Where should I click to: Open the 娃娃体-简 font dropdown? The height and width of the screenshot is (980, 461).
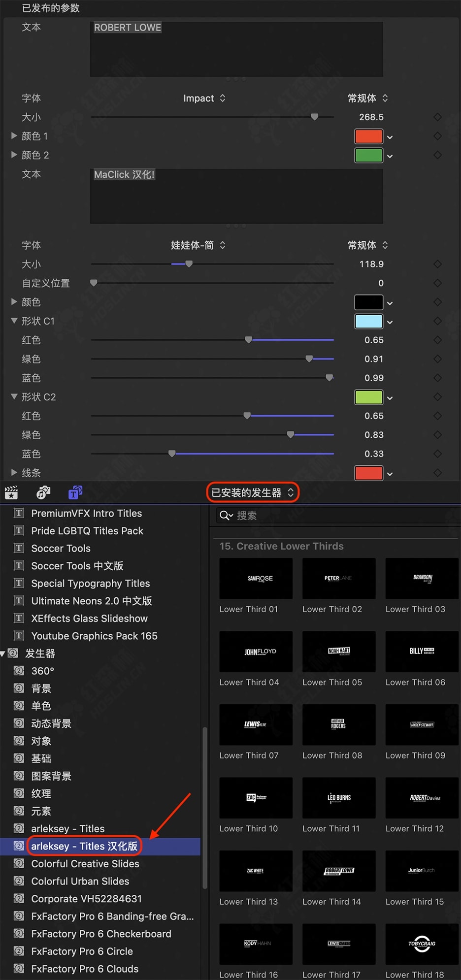click(x=198, y=245)
